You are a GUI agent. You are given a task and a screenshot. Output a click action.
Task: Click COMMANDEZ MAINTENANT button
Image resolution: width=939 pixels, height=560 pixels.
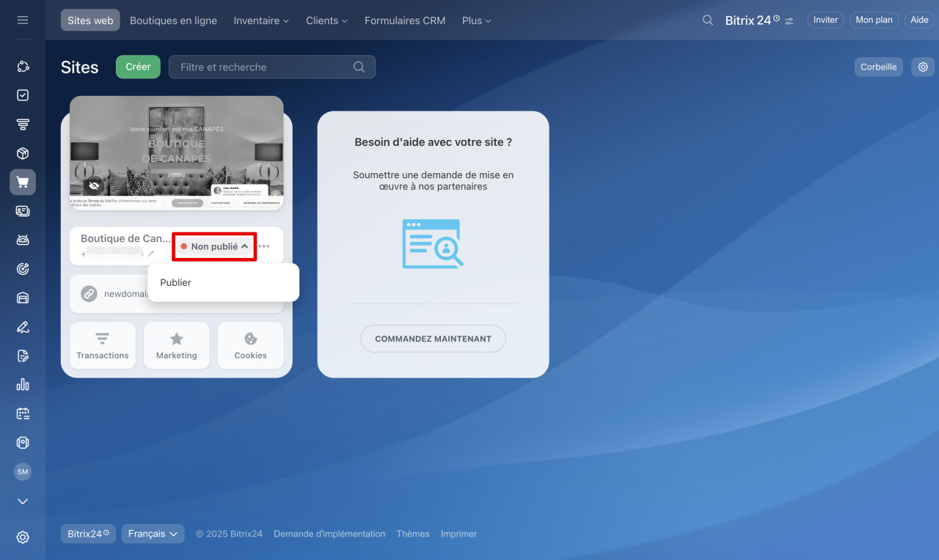tap(433, 339)
